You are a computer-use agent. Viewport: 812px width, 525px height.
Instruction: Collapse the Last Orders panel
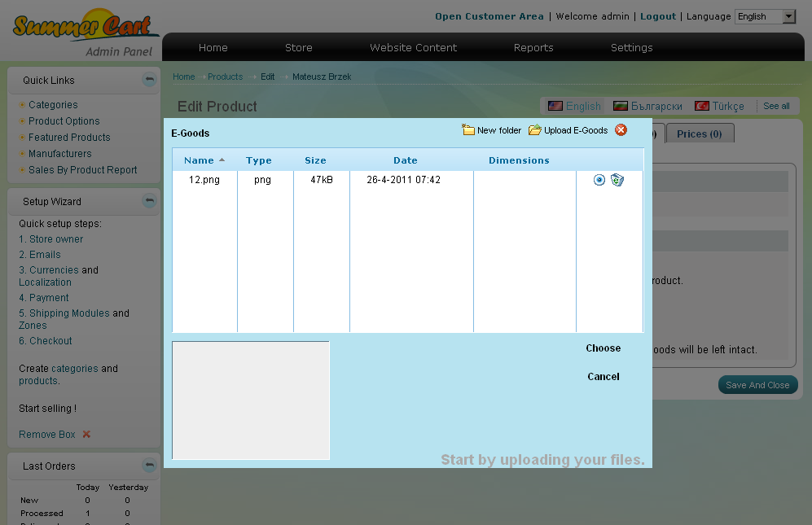click(148, 466)
